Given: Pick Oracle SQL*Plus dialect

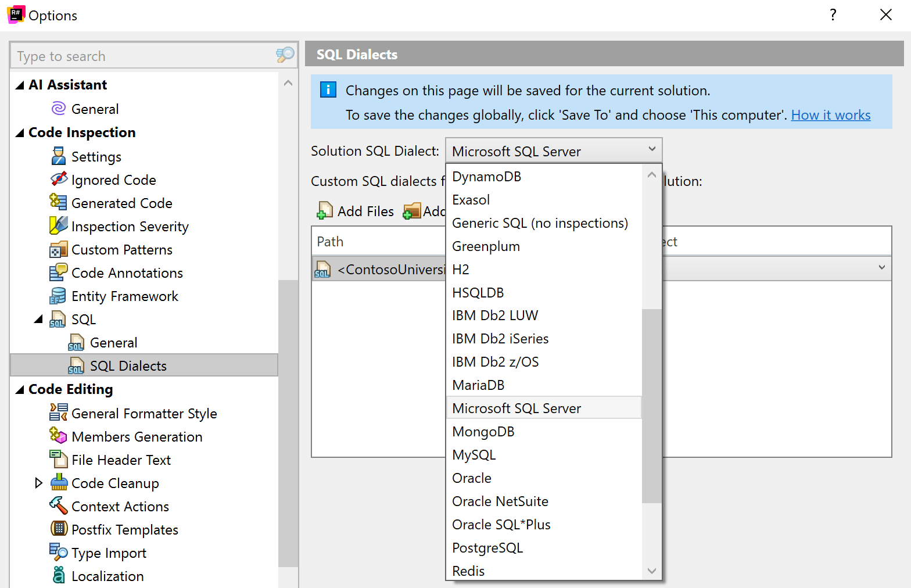Looking at the screenshot, I should tap(544, 525).
